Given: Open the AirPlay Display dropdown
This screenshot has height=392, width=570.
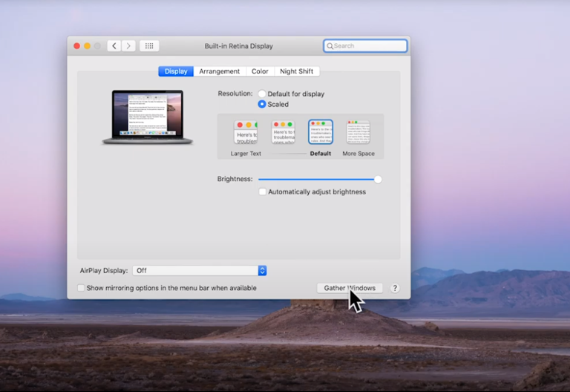Looking at the screenshot, I should (x=200, y=270).
